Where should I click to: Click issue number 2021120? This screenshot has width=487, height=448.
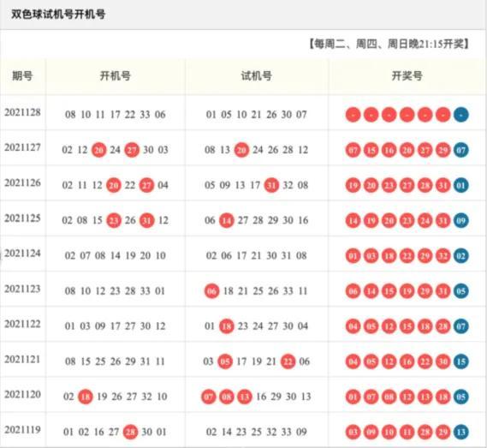point(22,395)
